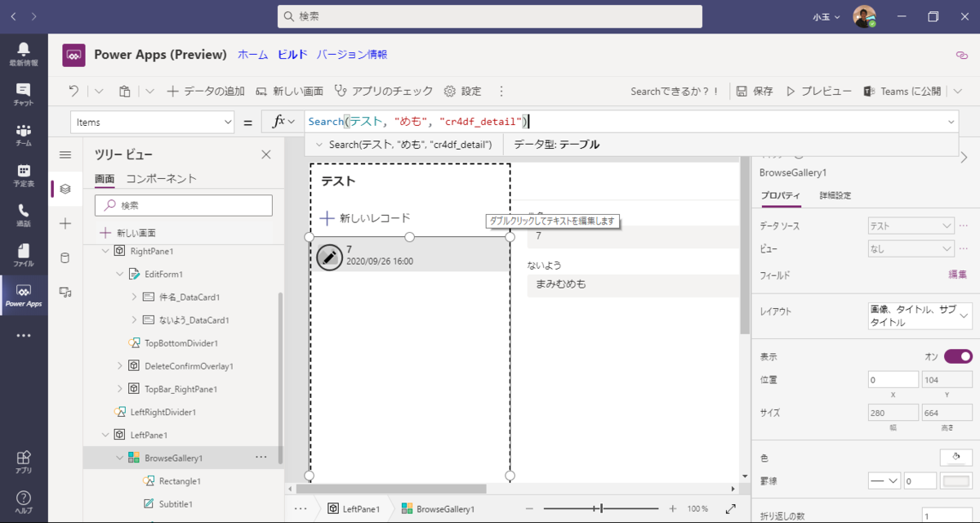Image resolution: width=980 pixels, height=523 pixels.
Task: Click the insert plus icon in left rail
Action: 65,223
